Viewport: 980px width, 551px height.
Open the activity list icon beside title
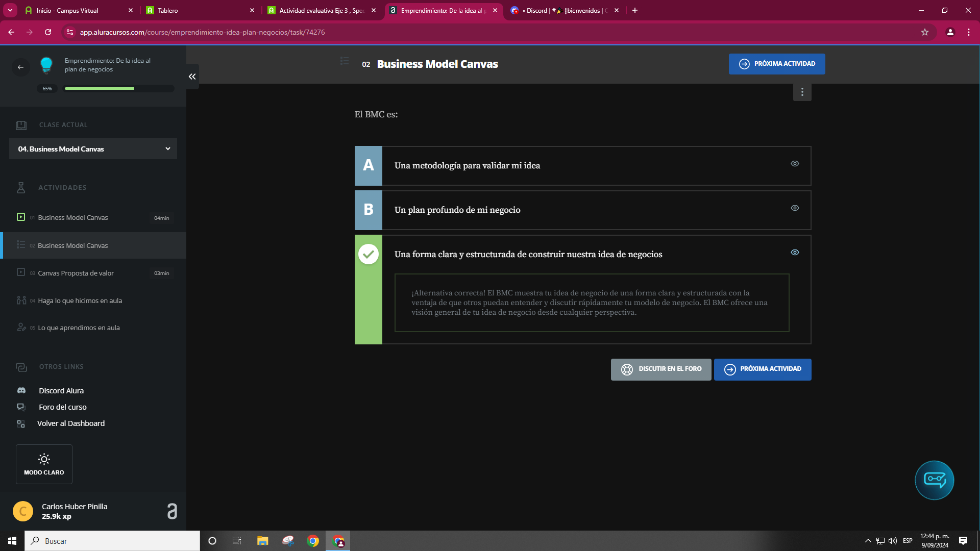pos(345,61)
